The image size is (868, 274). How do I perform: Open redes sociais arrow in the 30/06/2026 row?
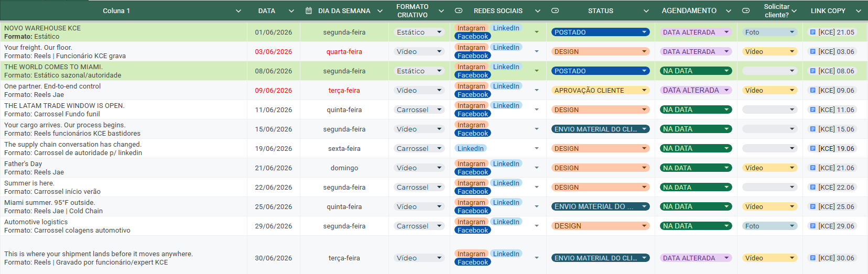point(537,258)
